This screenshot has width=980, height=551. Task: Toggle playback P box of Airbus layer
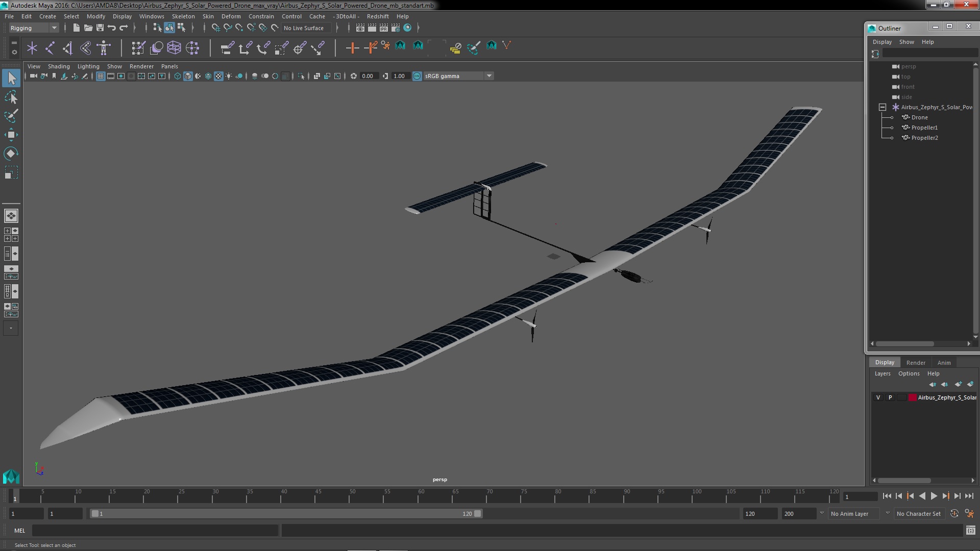[x=890, y=397]
